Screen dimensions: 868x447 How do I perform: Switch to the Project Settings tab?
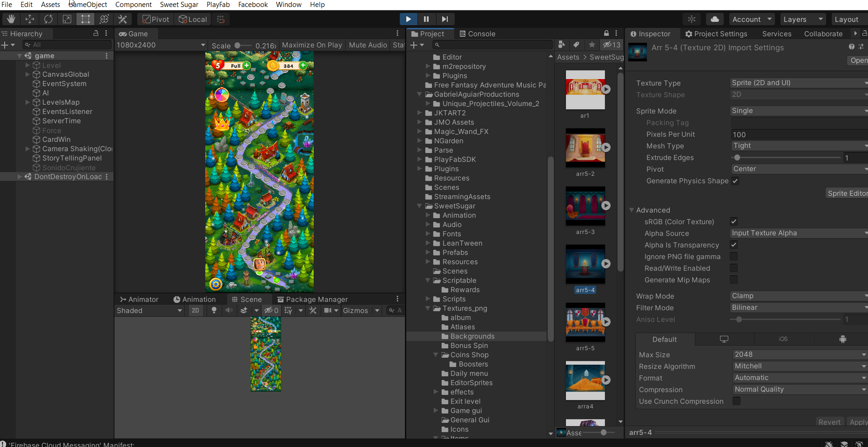tap(716, 33)
